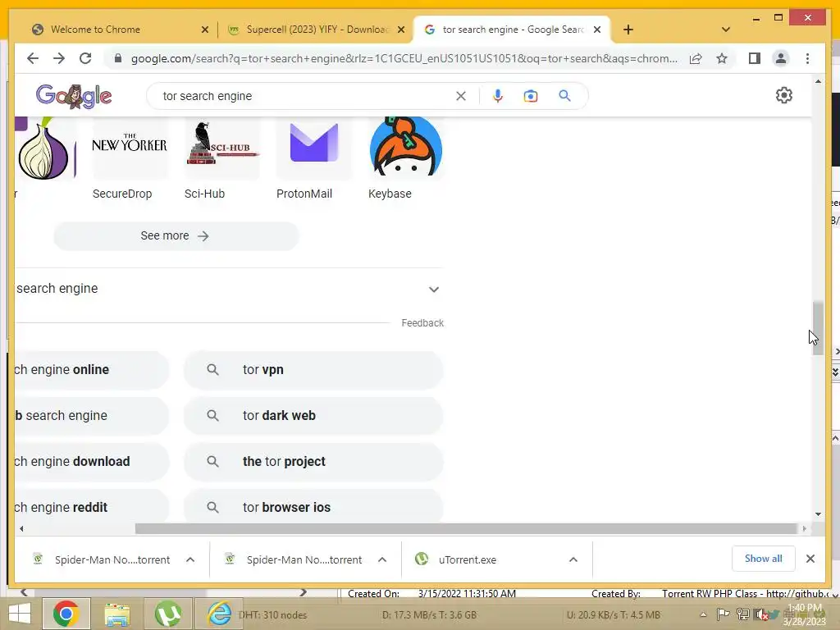Open the Windows Start button
The image size is (840, 630).
point(20,614)
